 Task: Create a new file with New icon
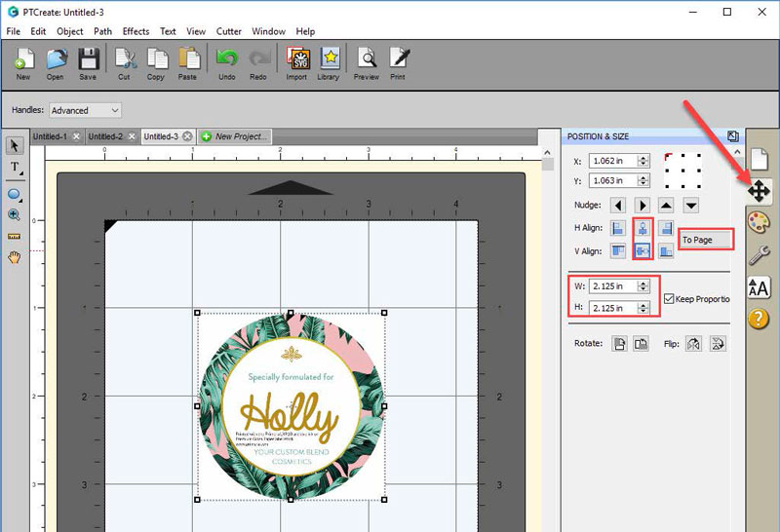23,63
